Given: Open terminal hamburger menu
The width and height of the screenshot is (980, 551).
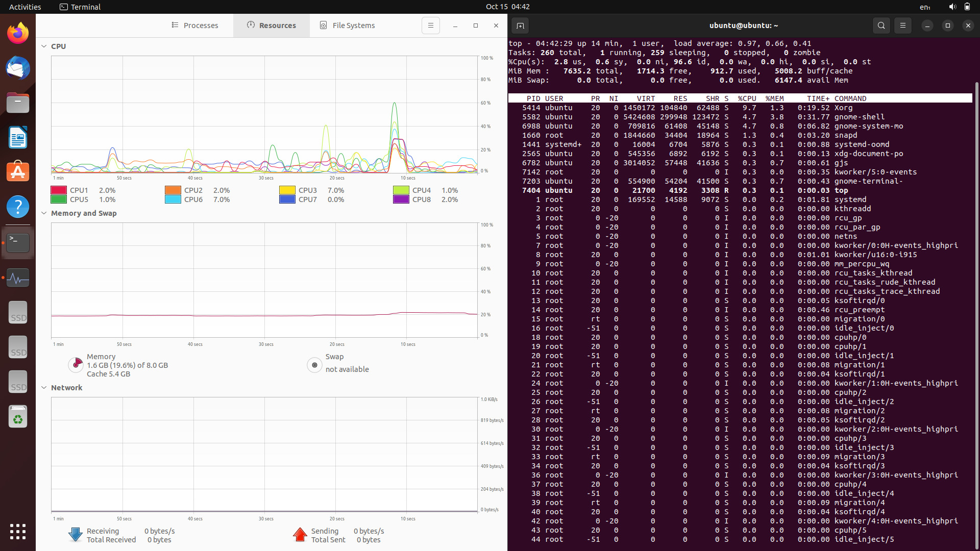Looking at the screenshot, I should point(902,26).
